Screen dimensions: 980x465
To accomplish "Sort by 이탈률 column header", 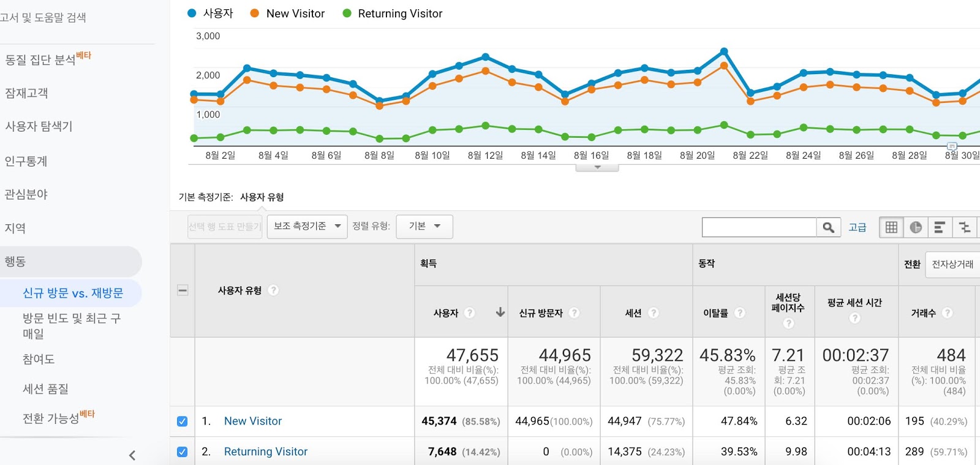I will tap(715, 313).
